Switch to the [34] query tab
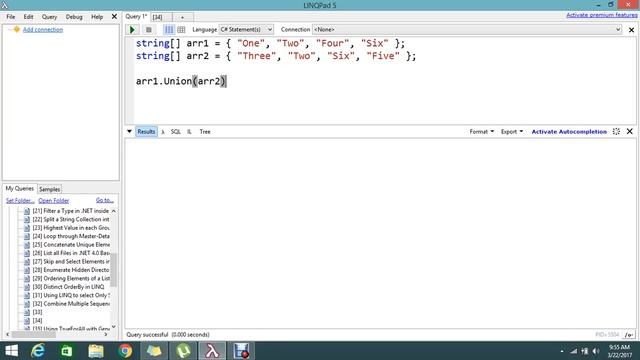Viewport: 640px width, 360px height. pyautogui.click(x=158, y=17)
